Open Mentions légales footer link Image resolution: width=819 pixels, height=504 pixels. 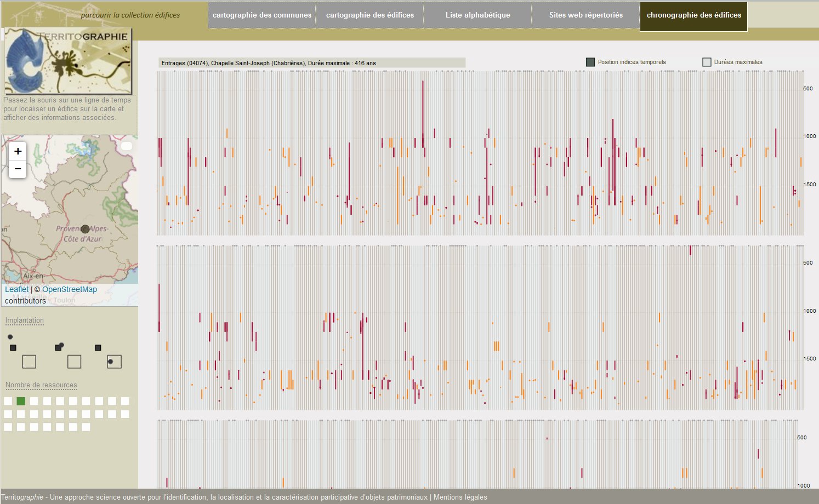460,497
